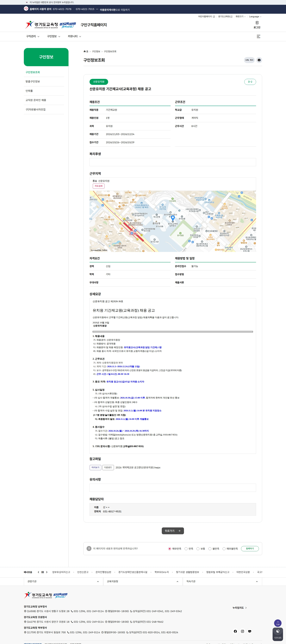Expand the 커뮤니티 menu
The width and height of the screenshot is (286, 644).
click(x=74, y=37)
